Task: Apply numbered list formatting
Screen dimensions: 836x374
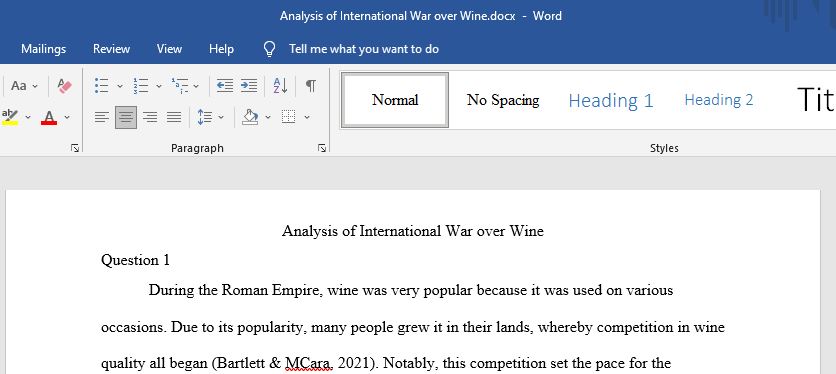Action: (x=141, y=85)
